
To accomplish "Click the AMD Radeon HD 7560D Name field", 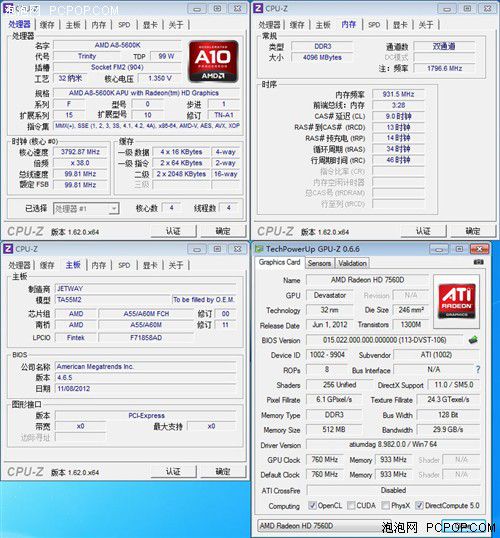I will 367,280.
